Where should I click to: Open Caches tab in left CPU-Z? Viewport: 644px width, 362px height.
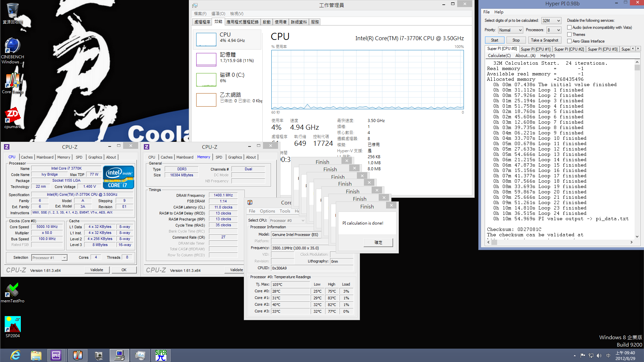pos(27,157)
